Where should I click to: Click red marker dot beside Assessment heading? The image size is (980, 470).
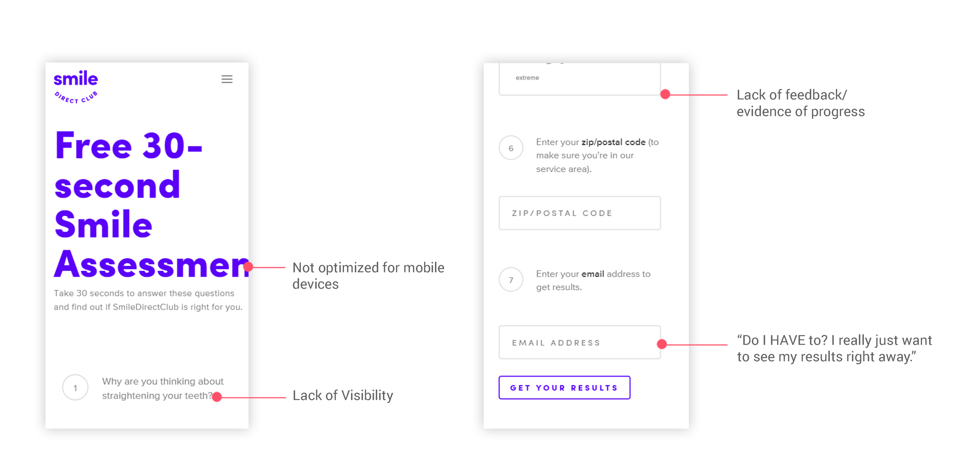tap(248, 267)
